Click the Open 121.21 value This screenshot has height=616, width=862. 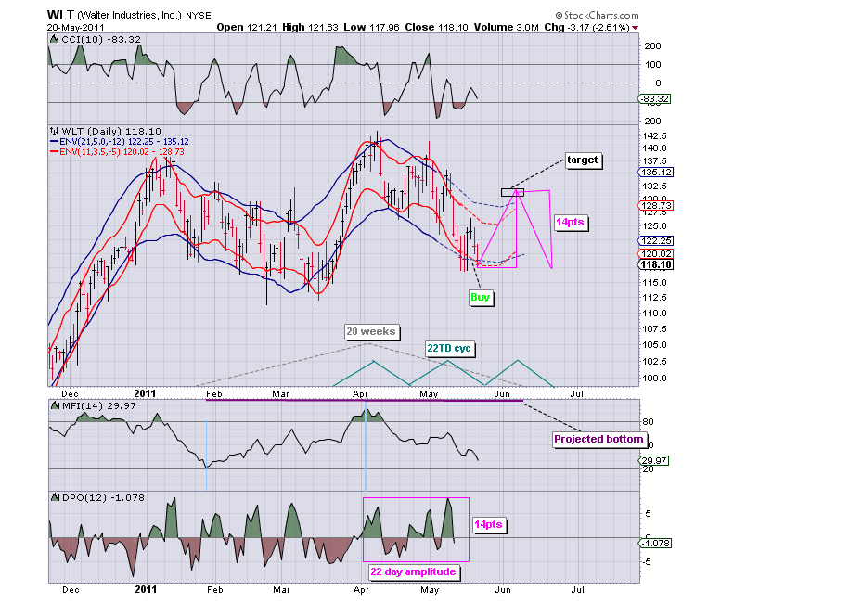(246, 27)
